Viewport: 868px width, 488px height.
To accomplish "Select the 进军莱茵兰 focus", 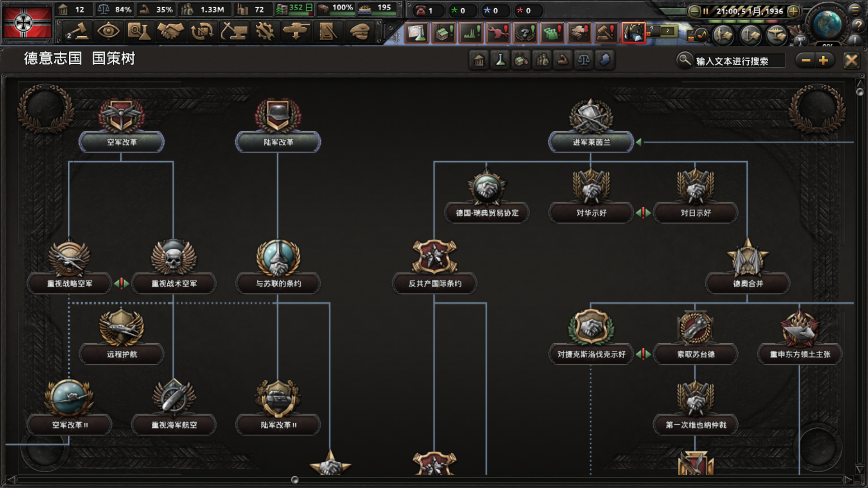I will tap(591, 125).
